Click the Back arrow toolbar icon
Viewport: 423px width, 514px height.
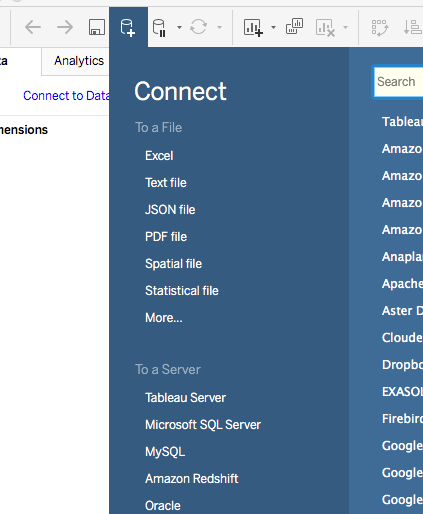click(33, 27)
